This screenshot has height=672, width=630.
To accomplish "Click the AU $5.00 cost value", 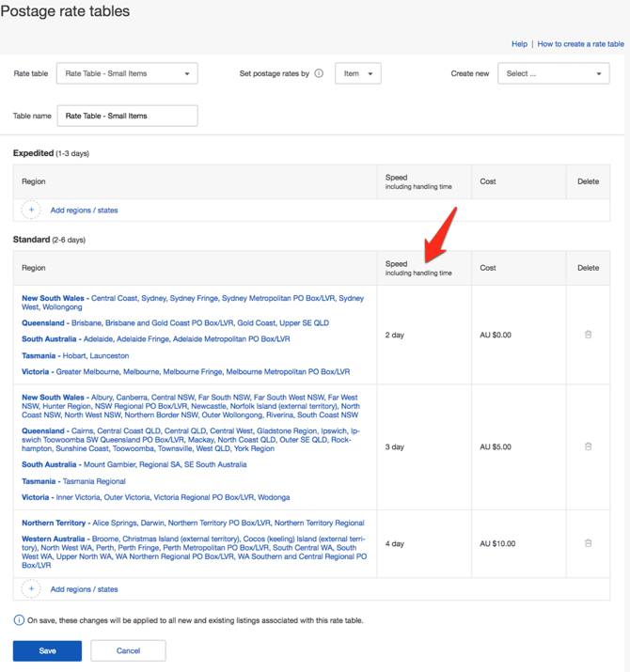I will point(496,446).
